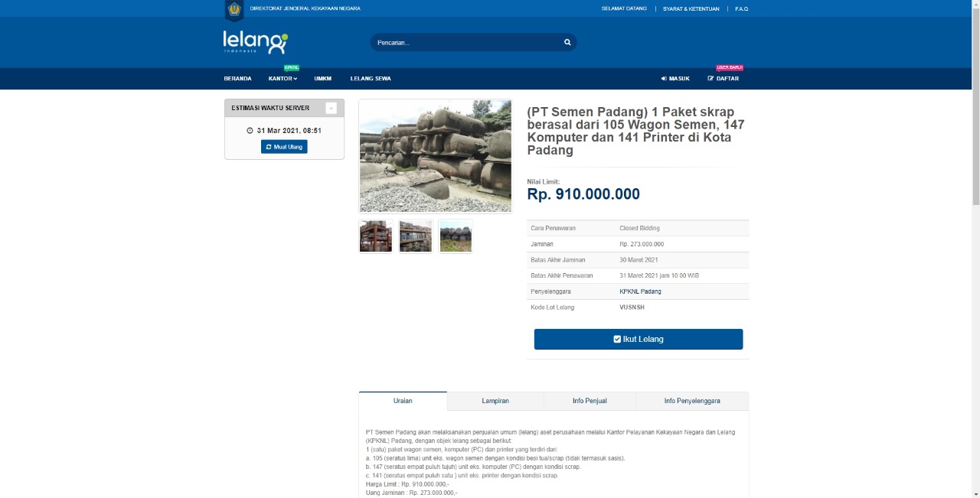Click the Kementerian Keuangan emblem icon
This screenshot has width=980, height=498.
(234, 9)
